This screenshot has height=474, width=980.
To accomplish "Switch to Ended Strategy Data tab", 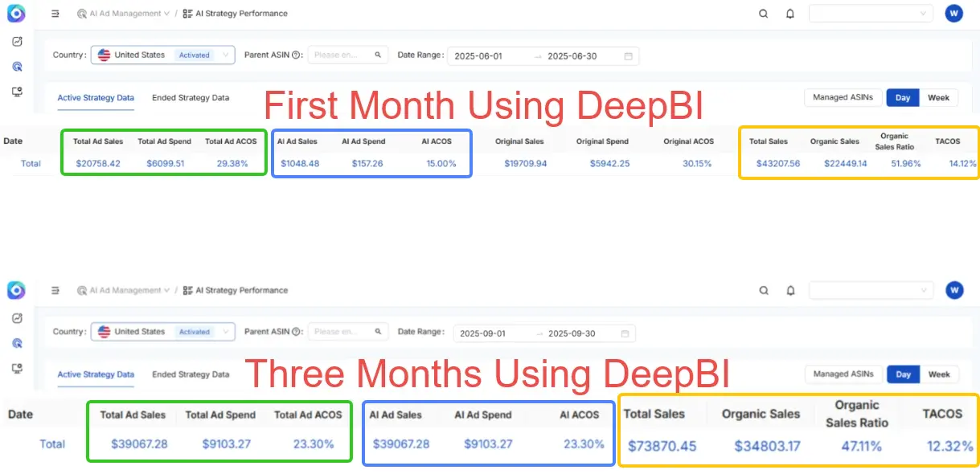I will point(191,97).
